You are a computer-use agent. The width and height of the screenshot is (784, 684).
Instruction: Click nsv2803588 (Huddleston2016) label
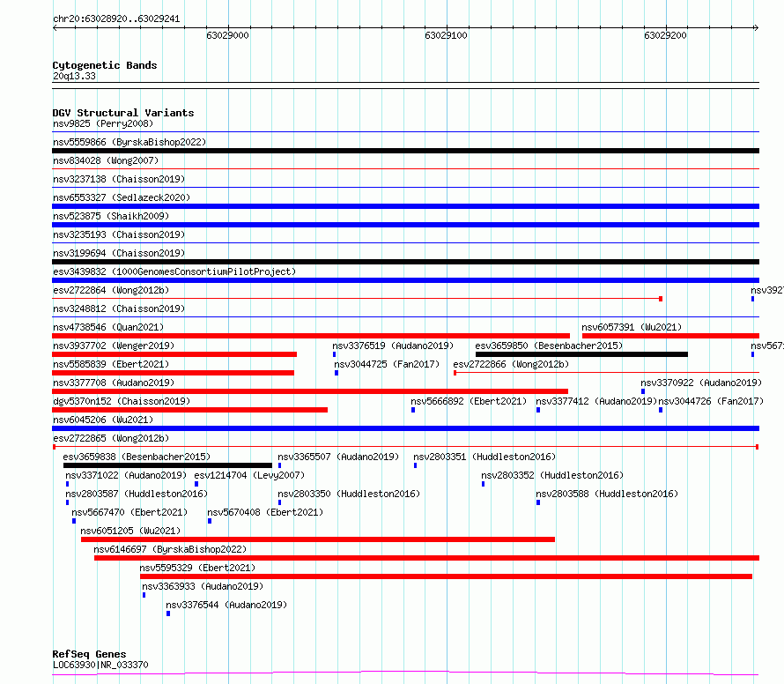point(607,494)
